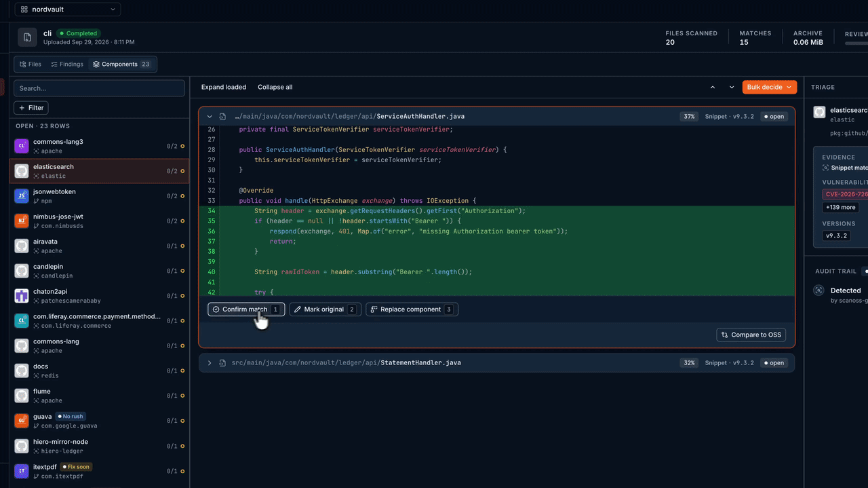Click the com.liferay.commerce.payment component icon
Image resolution: width=868 pixels, height=488 pixels.
(22, 321)
